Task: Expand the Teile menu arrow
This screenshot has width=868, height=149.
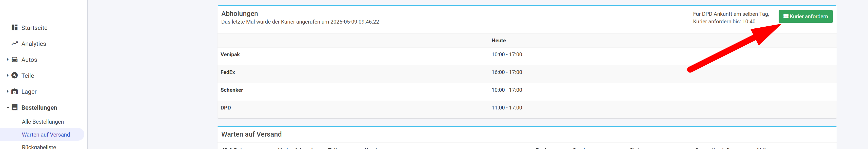Action: [7, 76]
